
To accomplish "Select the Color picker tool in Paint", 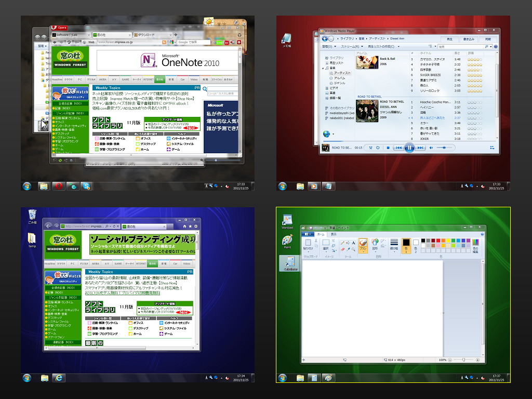I will (x=348, y=249).
